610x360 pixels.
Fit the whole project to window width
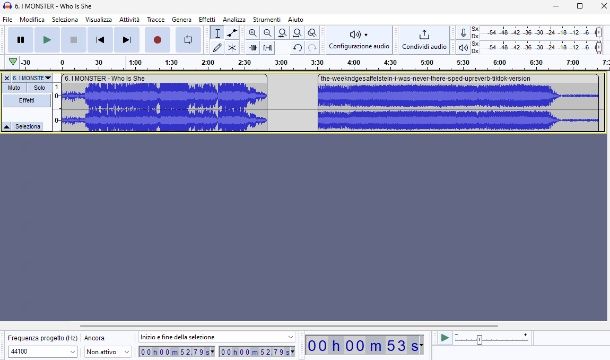(x=297, y=33)
